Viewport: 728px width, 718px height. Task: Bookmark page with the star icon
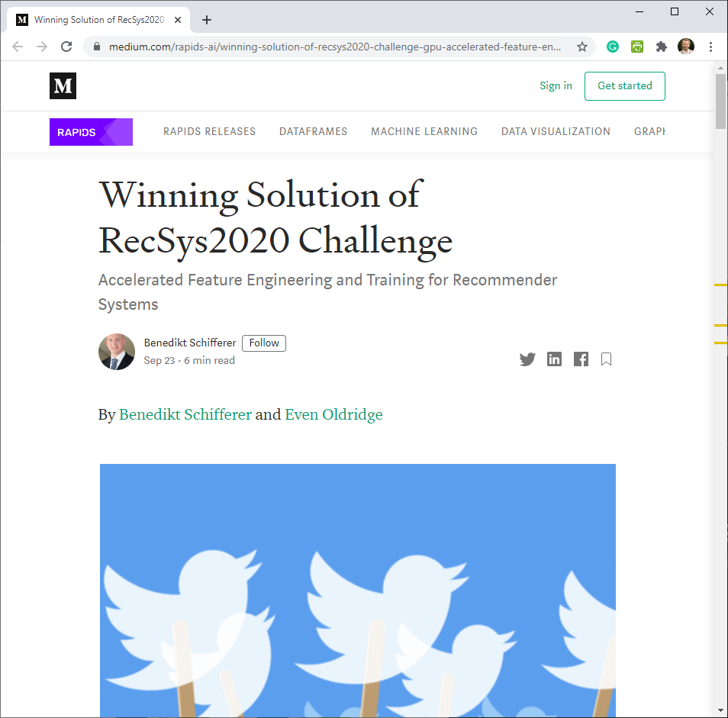[x=582, y=47]
